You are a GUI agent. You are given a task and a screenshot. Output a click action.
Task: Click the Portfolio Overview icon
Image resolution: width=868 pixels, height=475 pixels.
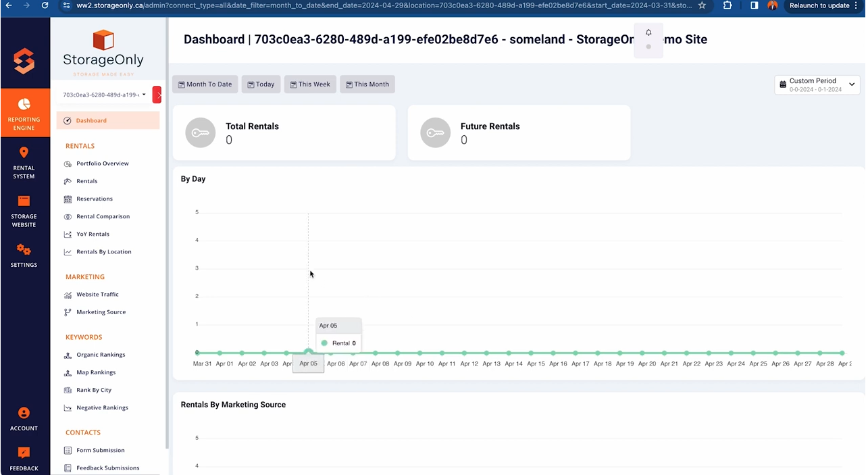(68, 164)
